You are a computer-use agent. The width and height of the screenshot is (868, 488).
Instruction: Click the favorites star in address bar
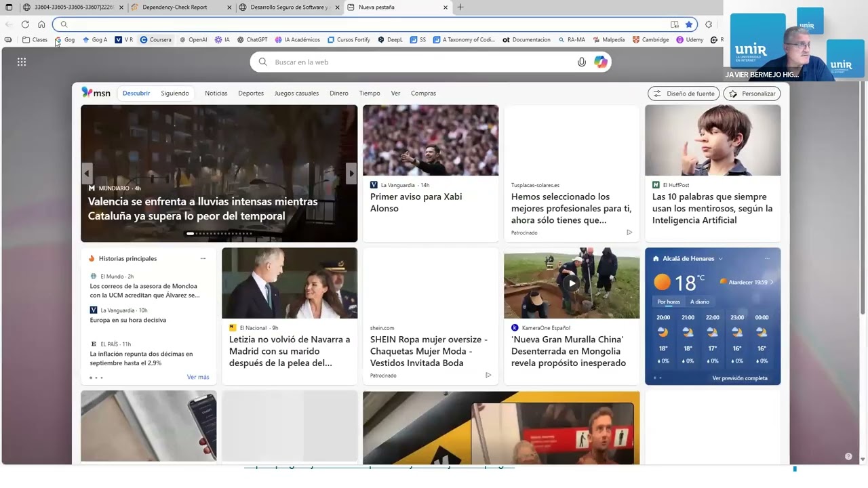(689, 24)
